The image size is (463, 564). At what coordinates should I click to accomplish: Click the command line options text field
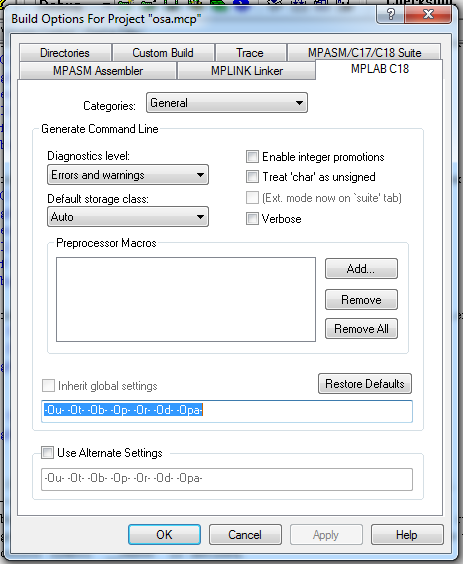[x=227, y=411]
